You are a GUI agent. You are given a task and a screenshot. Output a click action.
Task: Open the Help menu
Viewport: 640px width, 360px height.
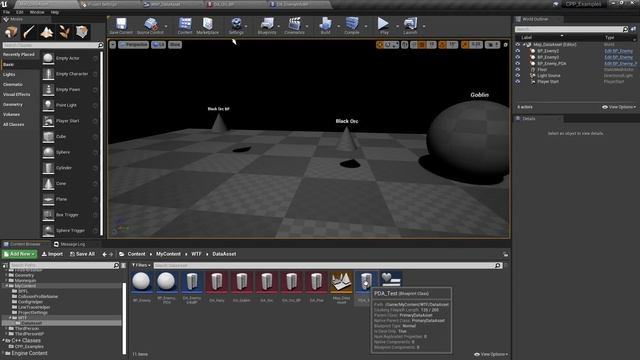pyautogui.click(x=55, y=12)
